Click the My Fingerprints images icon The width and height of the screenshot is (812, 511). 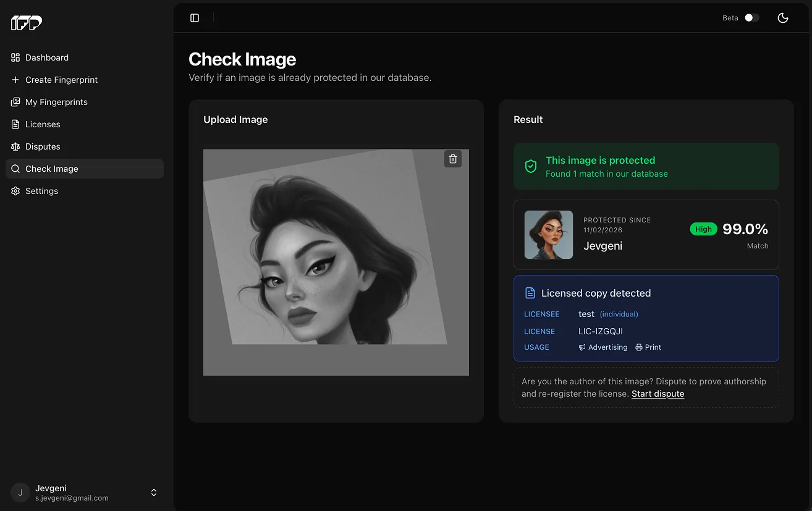[15, 102]
